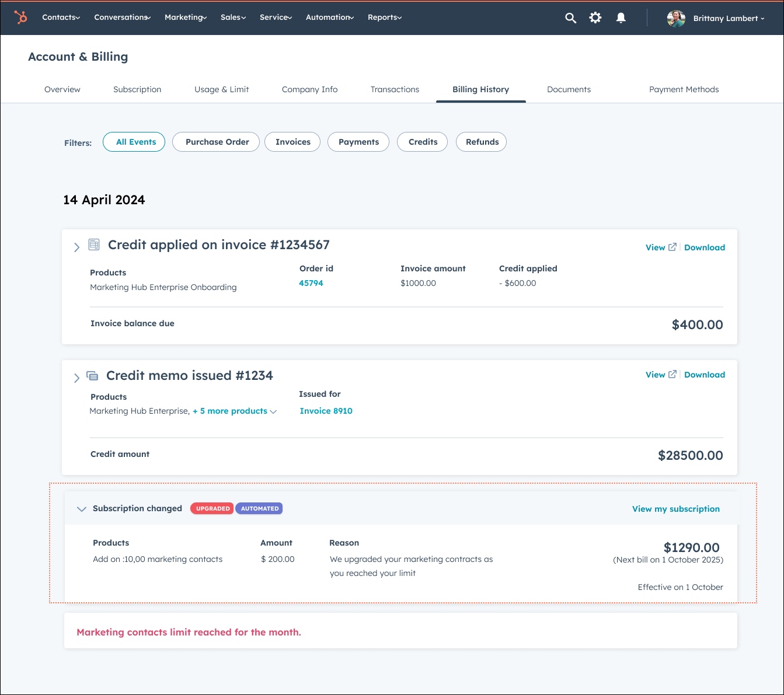784x695 pixels.
Task: Switch to the Subscription tab
Action: pos(137,89)
